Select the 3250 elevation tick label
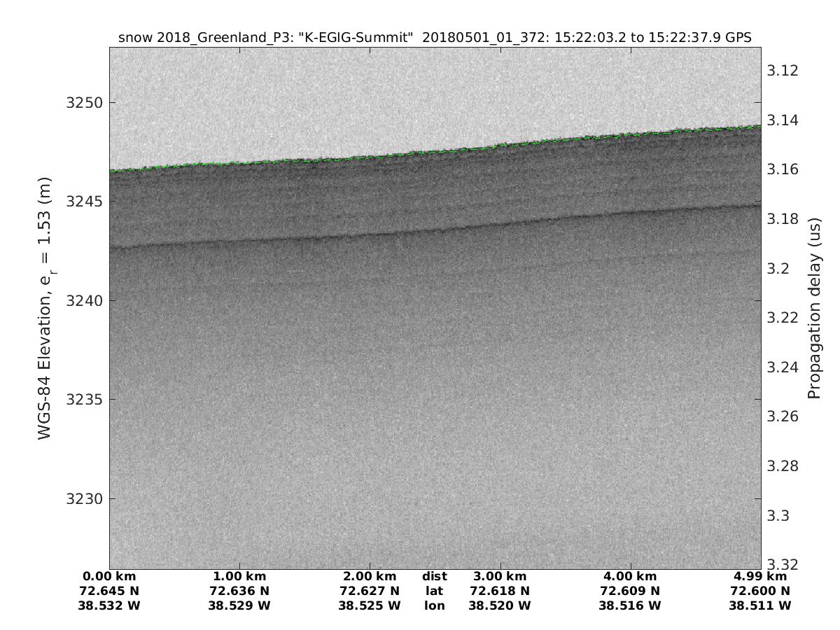This screenshot has height=630, width=840. [84, 103]
